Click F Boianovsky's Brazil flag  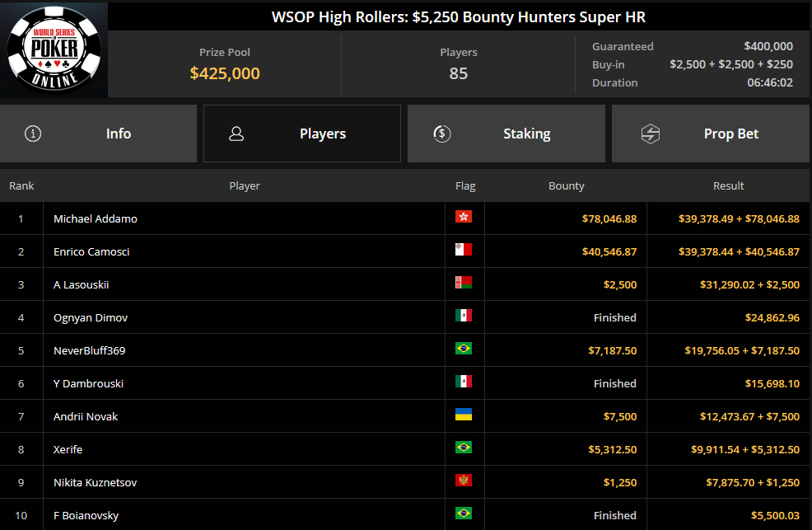tap(464, 514)
